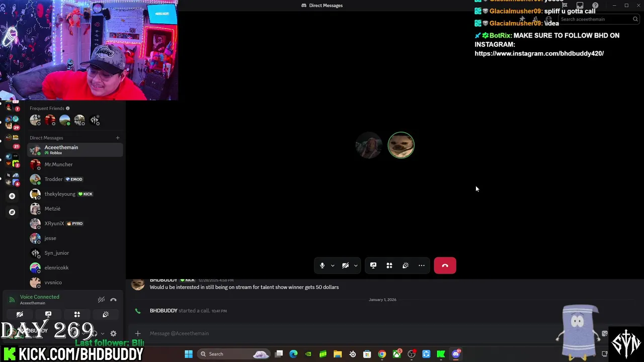The width and height of the screenshot is (644, 362).
Task: Open soundboard button in voice panel
Action: coord(106,314)
